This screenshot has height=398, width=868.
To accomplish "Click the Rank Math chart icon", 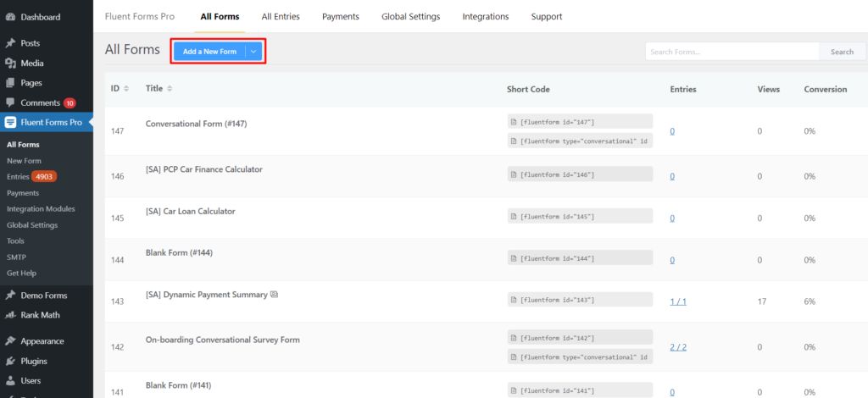I will click(10, 315).
